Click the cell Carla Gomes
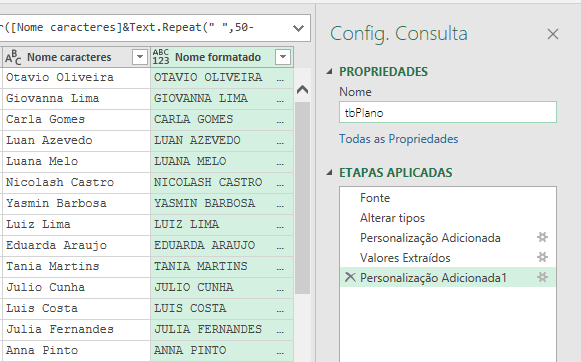 [x=76, y=119]
